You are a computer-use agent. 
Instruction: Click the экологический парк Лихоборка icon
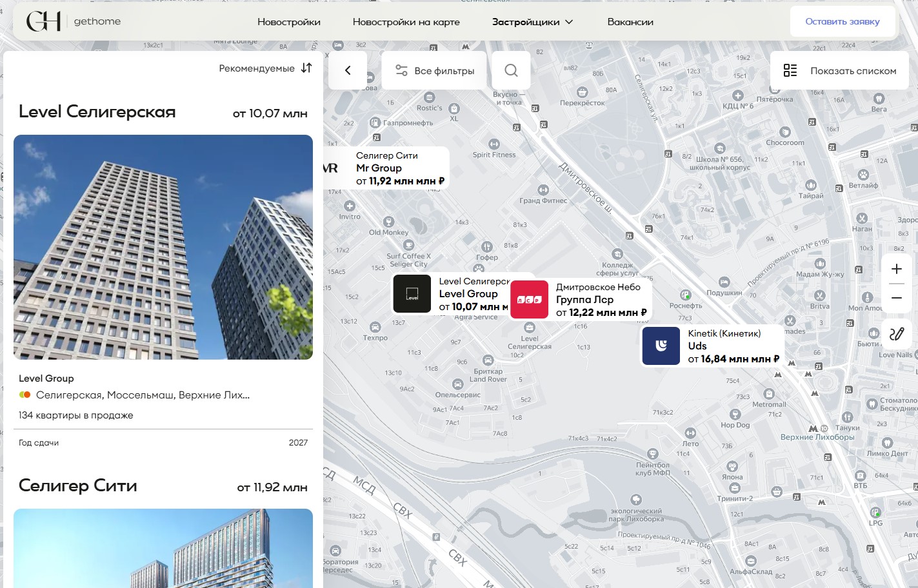[636, 500]
